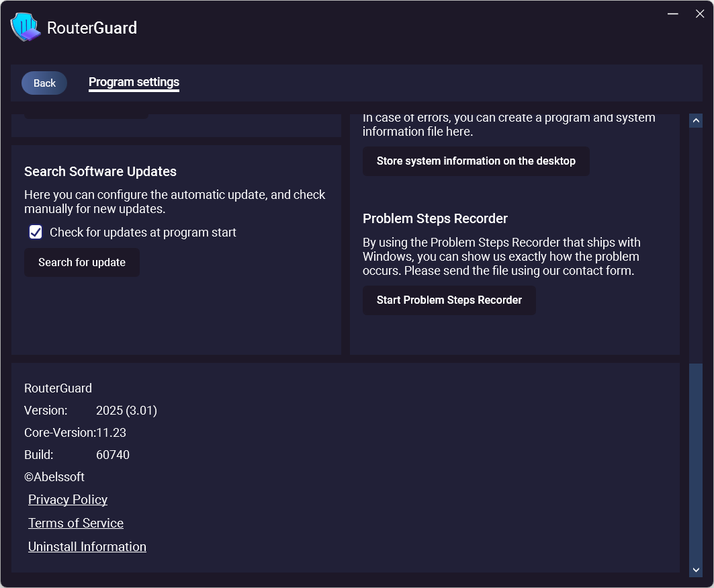Open the Privacy Policy link
The width and height of the screenshot is (714, 588).
68,500
